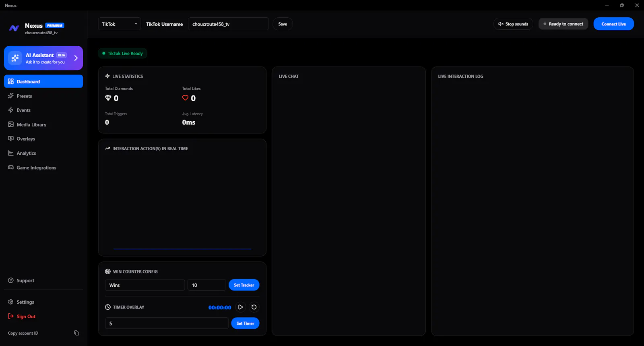Start the timer with play button

pos(240,307)
